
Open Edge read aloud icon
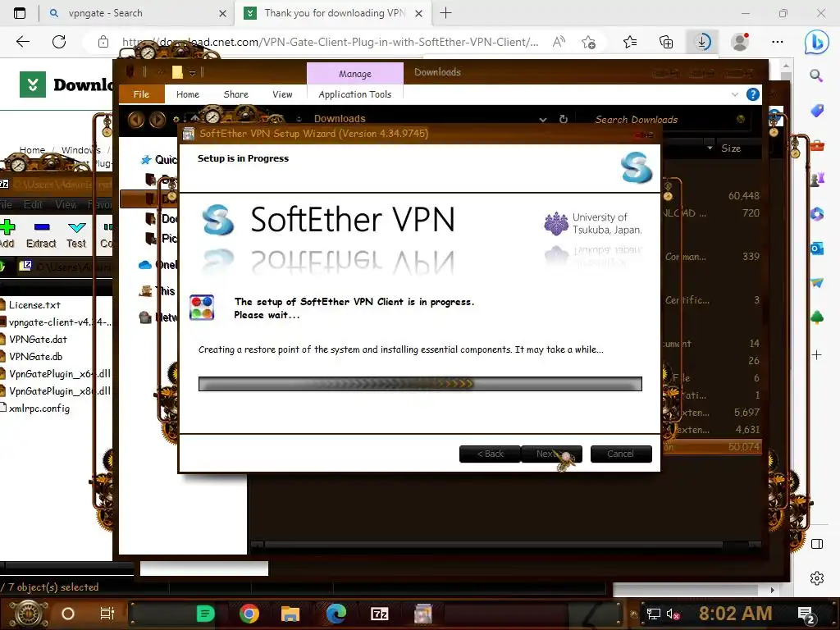pos(559,42)
